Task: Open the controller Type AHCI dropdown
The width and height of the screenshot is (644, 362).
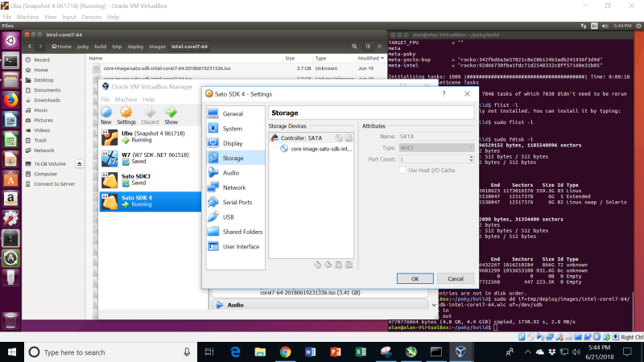Action: 437,148
